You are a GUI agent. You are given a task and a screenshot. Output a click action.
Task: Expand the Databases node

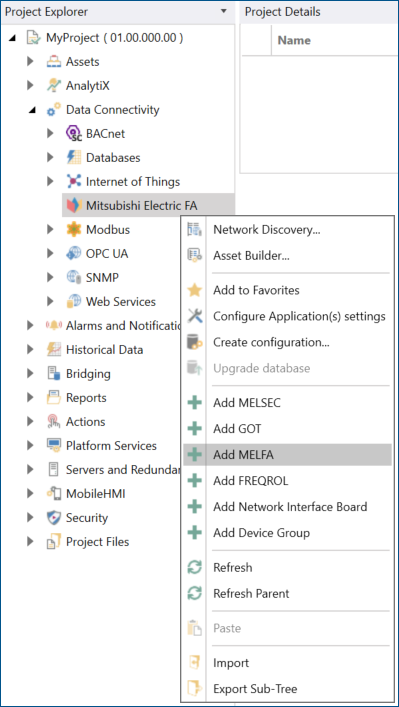[x=50, y=157]
